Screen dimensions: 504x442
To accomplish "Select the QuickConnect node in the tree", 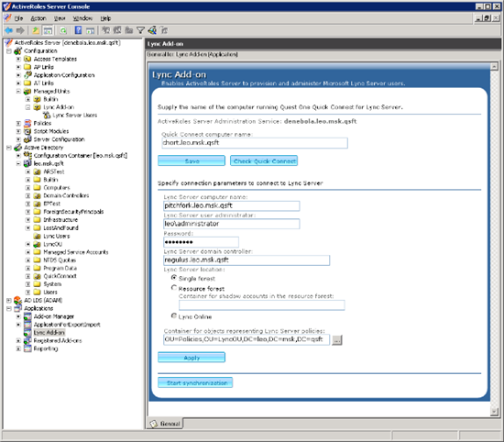I will coord(60,276).
